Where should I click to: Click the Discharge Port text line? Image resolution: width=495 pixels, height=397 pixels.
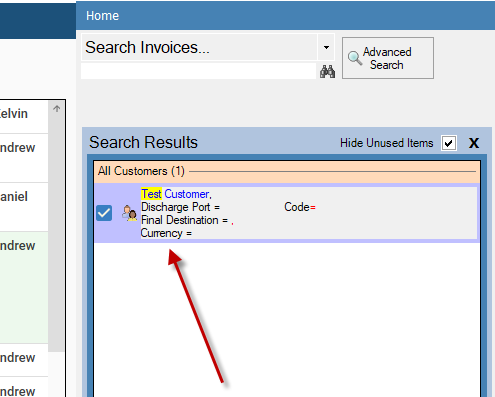coord(180,207)
